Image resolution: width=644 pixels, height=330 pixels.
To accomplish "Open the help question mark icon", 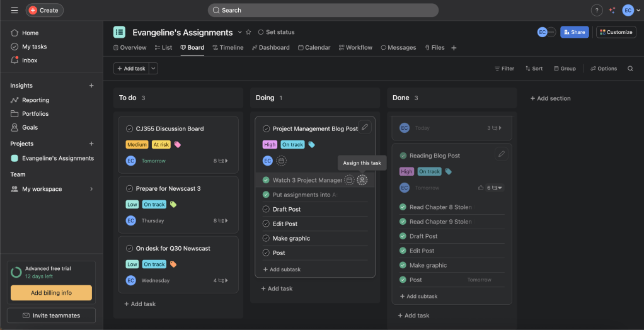I will pos(596,10).
